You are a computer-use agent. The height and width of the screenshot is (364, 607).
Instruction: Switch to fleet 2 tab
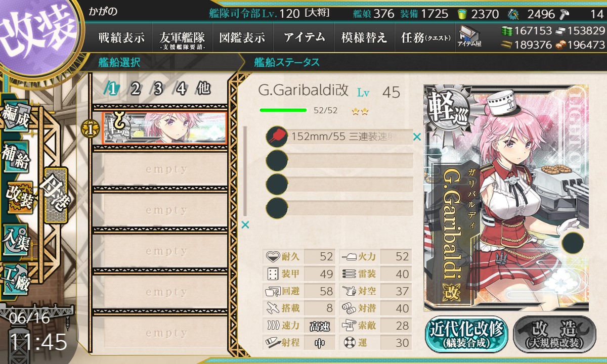pos(135,88)
